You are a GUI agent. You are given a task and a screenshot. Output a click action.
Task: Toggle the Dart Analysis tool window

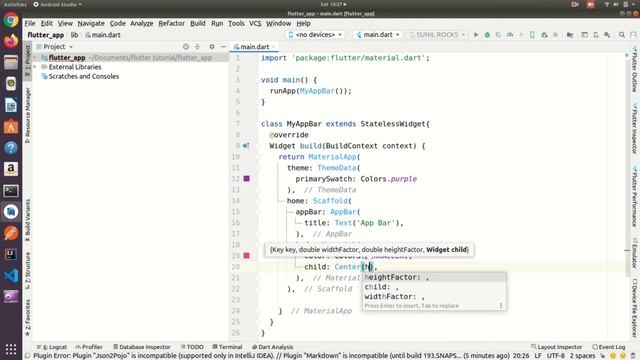click(x=273, y=347)
